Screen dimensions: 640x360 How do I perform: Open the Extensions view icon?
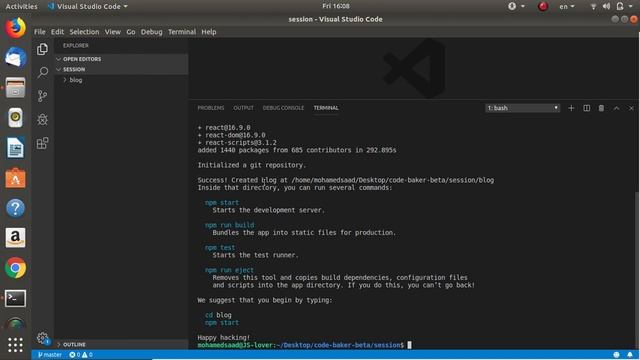(42, 143)
